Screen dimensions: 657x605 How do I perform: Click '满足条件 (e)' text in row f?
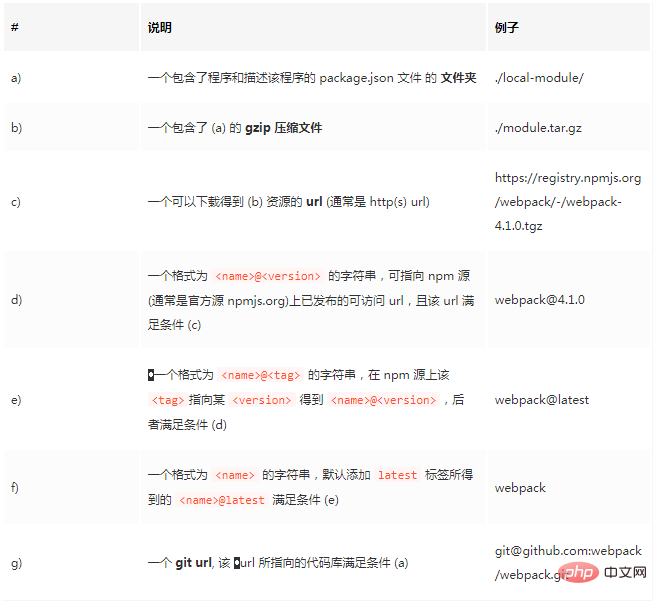click(x=305, y=500)
